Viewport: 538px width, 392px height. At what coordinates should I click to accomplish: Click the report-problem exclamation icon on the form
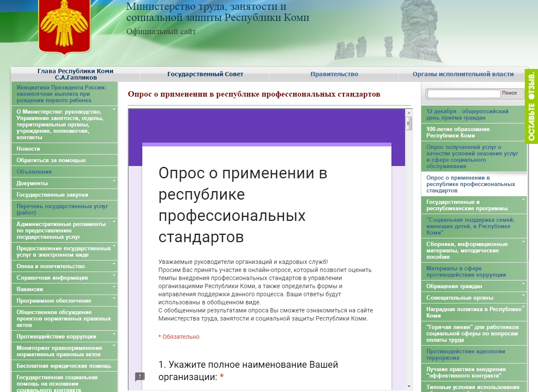(140, 377)
